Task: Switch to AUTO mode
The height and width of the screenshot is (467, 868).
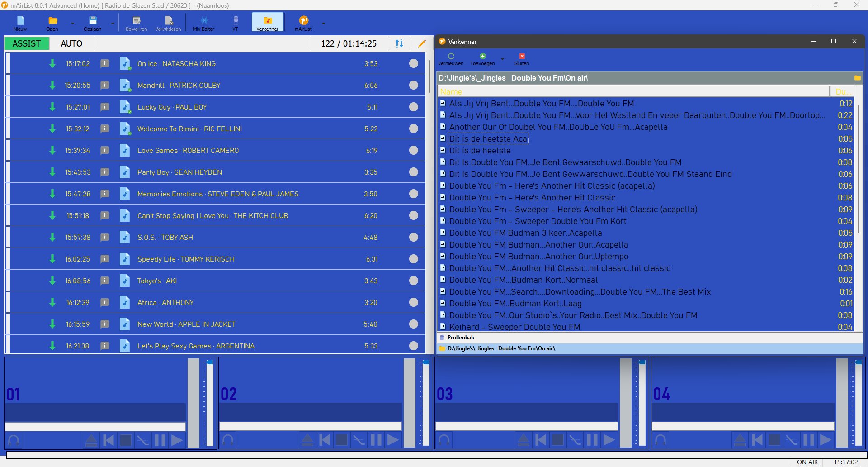Action: click(x=71, y=43)
